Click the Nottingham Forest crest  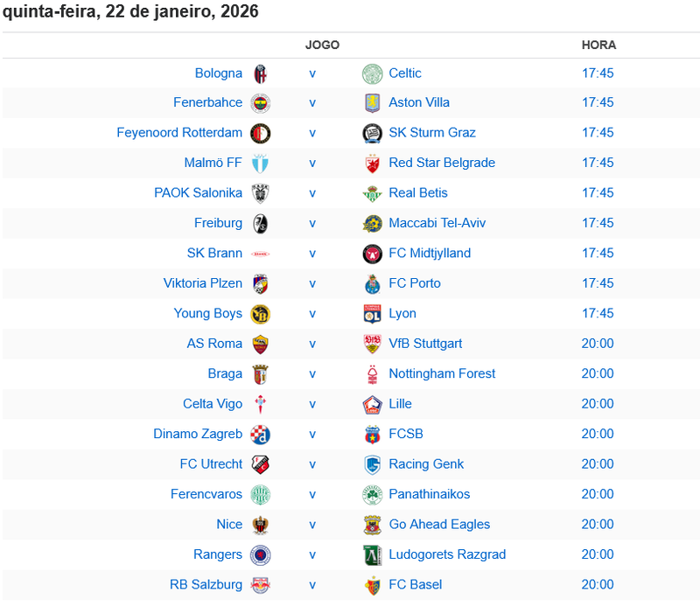pos(373,374)
